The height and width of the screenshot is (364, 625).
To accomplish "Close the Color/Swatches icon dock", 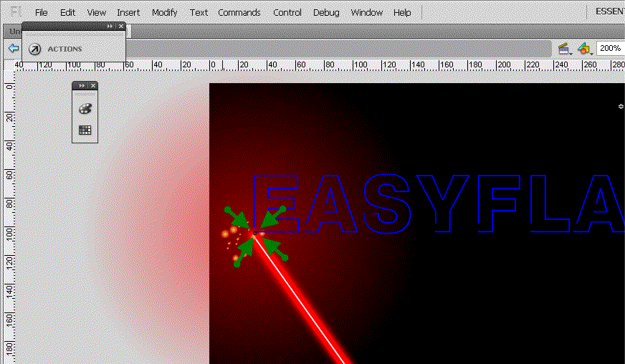I will click(93, 86).
